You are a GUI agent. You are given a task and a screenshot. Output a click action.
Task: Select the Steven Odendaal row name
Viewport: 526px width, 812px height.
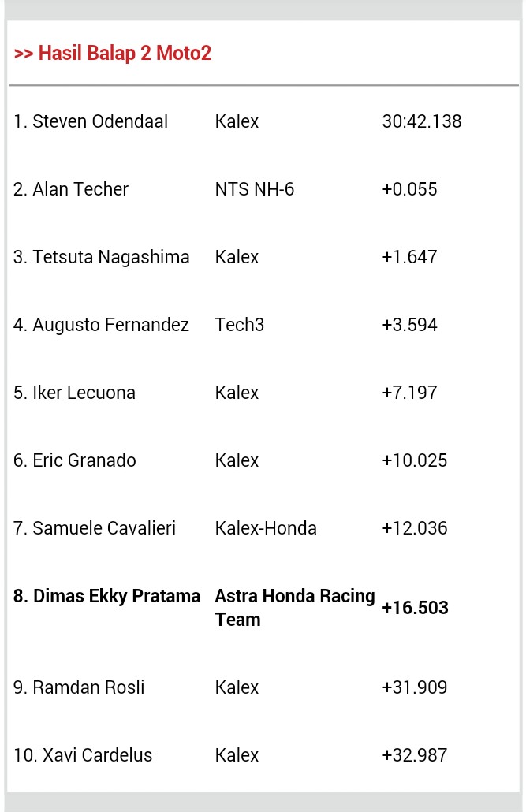coord(91,121)
